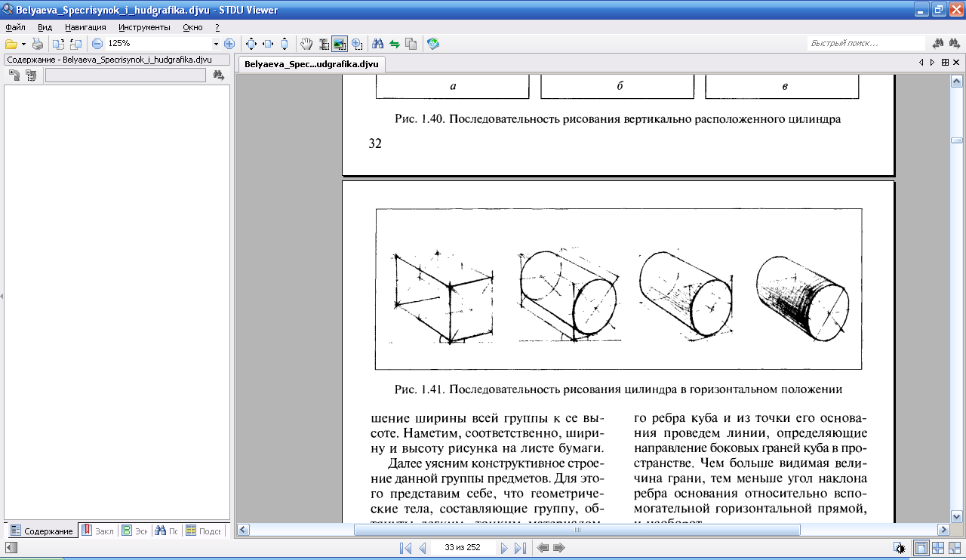Switch to the Содержание sidebar tab
Viewport: 966px width, 560px height.
[x=43, y=531]
